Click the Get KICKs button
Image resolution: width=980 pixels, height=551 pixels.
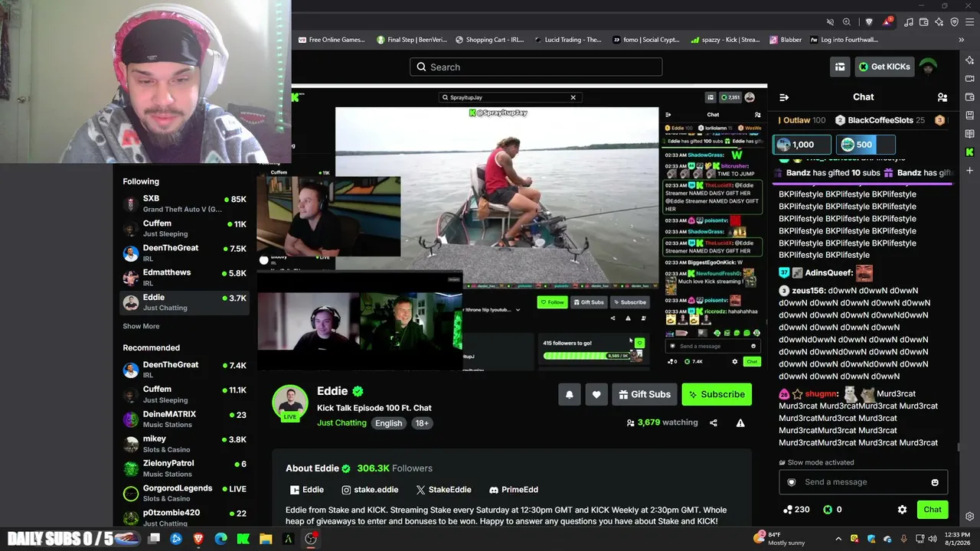884,67
